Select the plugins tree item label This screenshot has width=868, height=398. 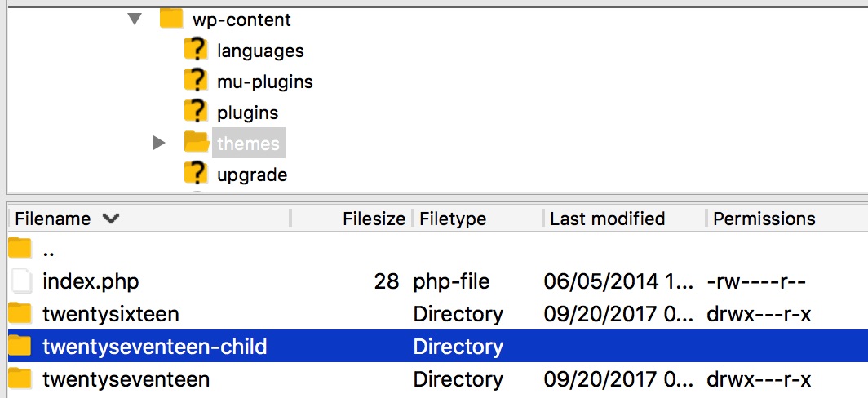click(247, 113)
